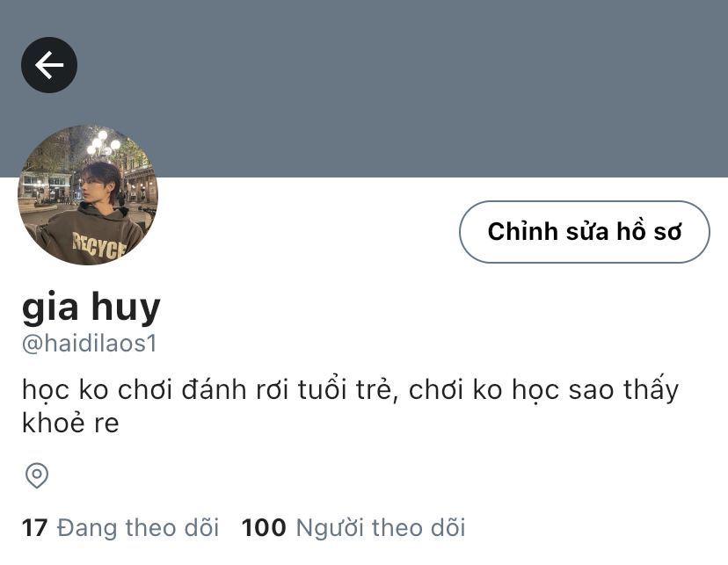Tap the location pin icon
Screen dimensions: 728x565
coord(37,475)
